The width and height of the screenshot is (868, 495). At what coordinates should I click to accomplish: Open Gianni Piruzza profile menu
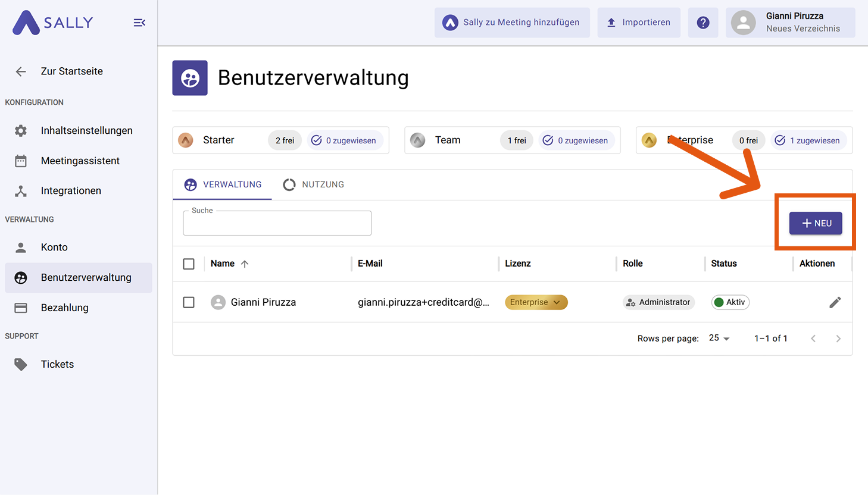pyautogui.click(x=791, y=23)
